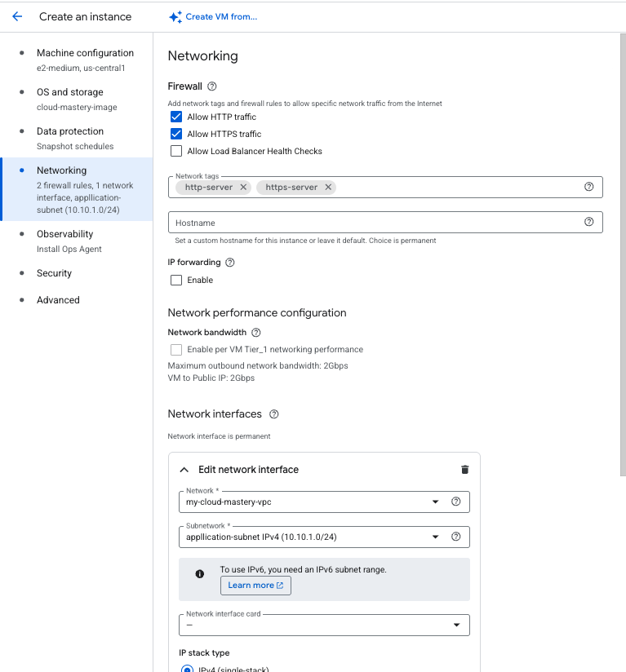Click the help icon next to Hostname field
This screenshot has height=672, width=626.
(x=588, y=222)
